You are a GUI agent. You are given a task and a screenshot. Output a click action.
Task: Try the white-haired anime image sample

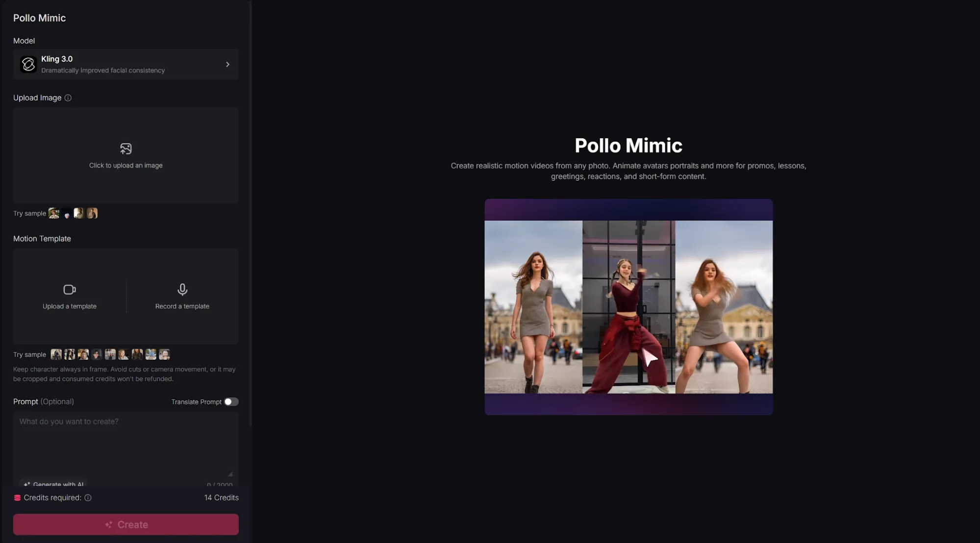point(66,213)
